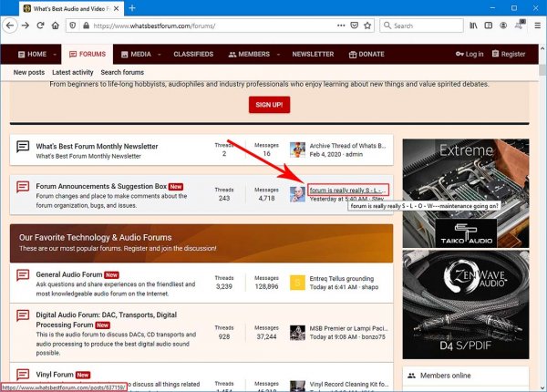Click avatar next to Archive Thread post
547x392 pixels.
[x=297, y=150]
